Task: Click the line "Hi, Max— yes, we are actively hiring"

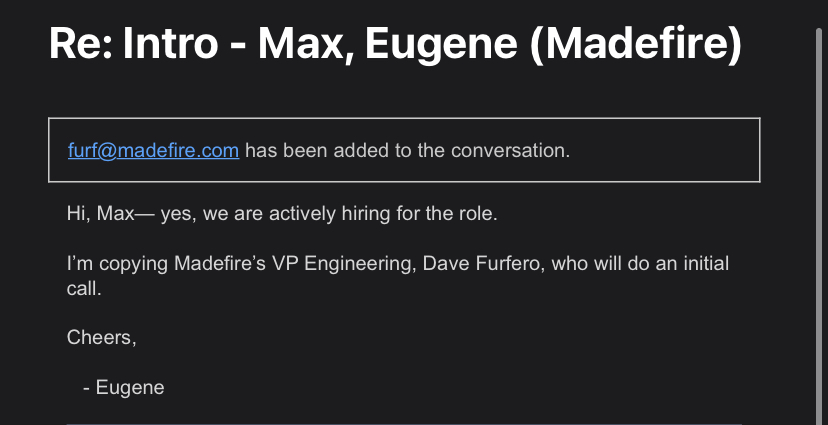Action: [282, 214]
